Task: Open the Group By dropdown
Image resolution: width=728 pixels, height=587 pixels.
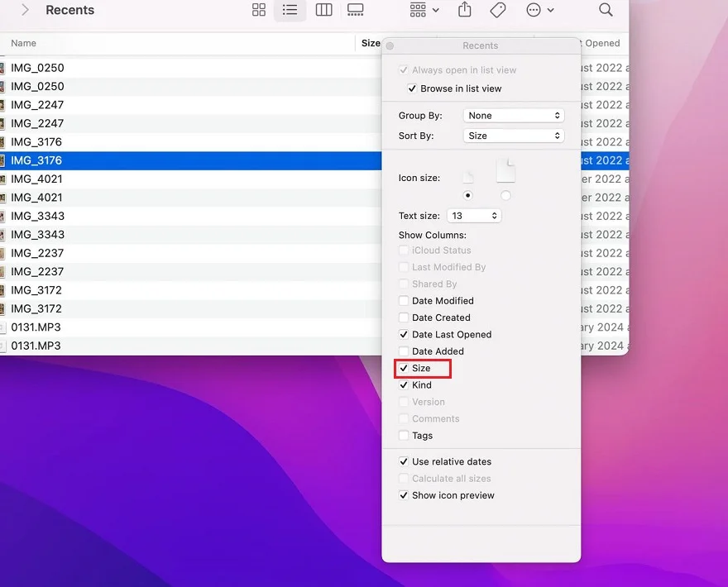Action: pyautogui.click(x=513, y=116)
